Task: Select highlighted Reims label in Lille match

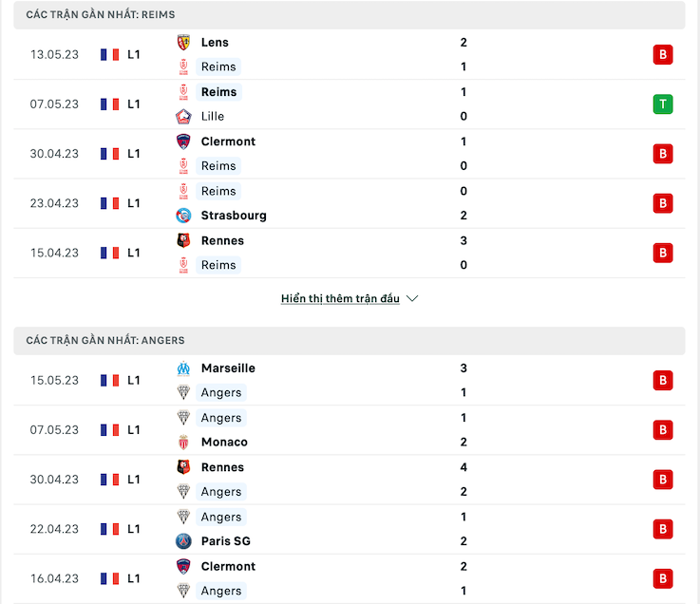Action: pyautogui.click(x=218, y=92)
